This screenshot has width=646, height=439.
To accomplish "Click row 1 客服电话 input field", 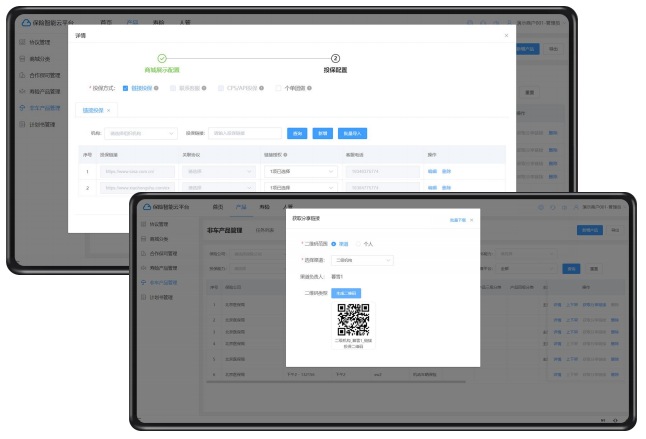I will (383, 171).
